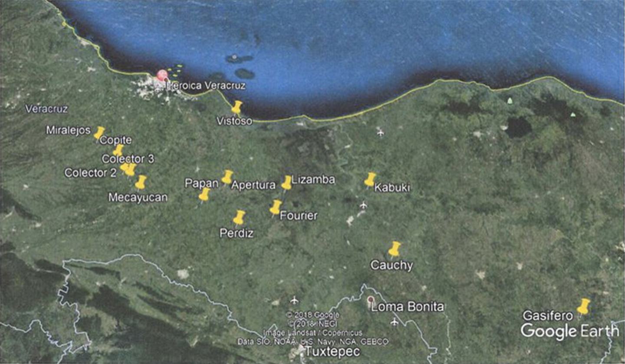
Task: Click the Apertura pushpin marker
Action: (x=227, y=177)
